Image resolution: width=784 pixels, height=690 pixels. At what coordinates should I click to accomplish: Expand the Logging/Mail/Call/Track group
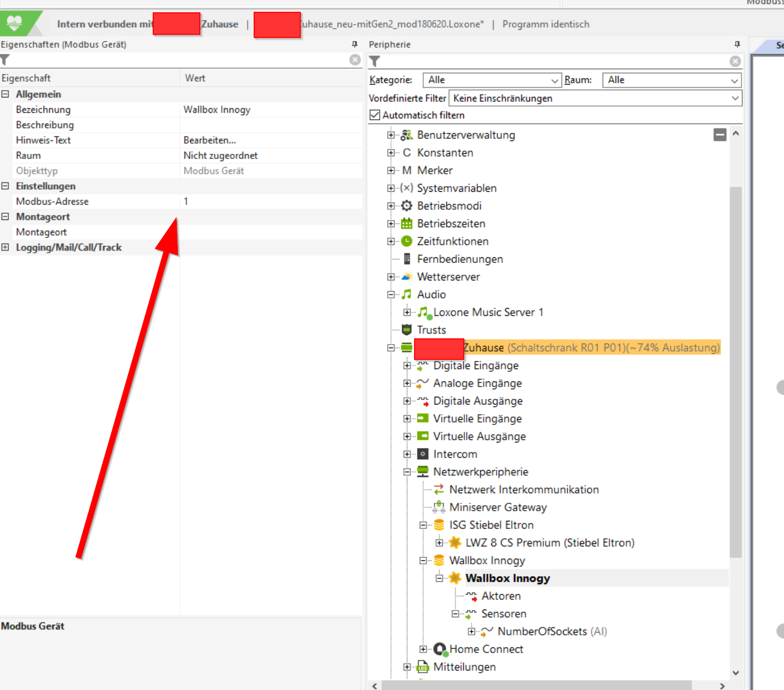[x=5, y=248]
